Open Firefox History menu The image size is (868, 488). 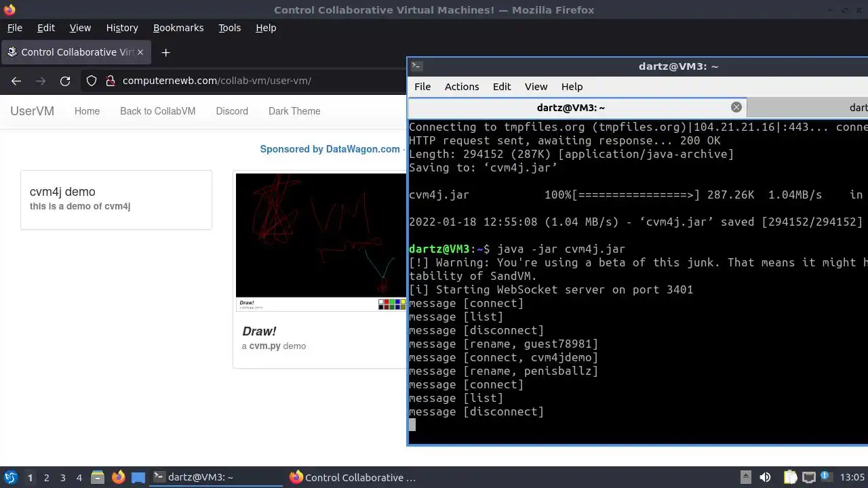tap(122, 28)
